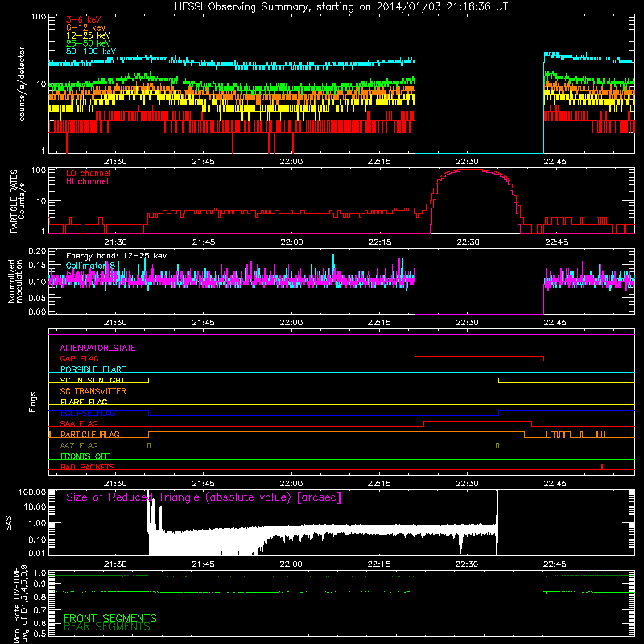Screen dimensions: 644x644
Task: Click the 'SAS' axis label
Action: click(x=9, y=523)
